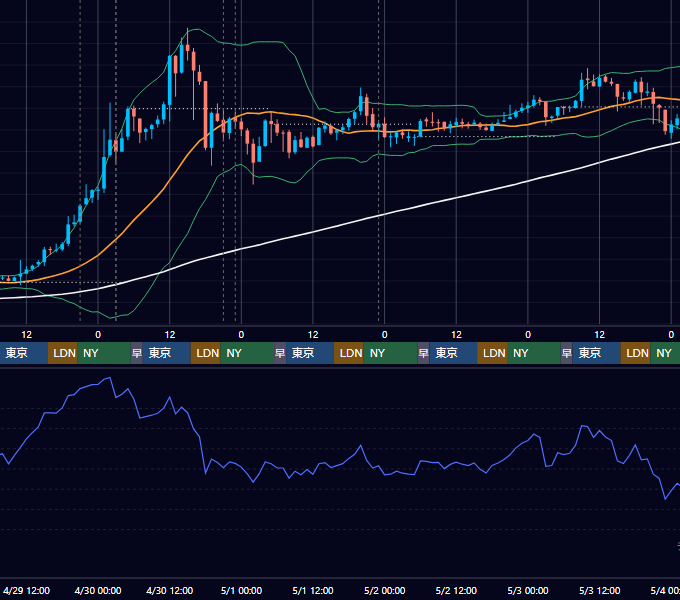Click the 4/30 12:00 date label
Viewport: 680px width, 600px height.
[170, 590]
